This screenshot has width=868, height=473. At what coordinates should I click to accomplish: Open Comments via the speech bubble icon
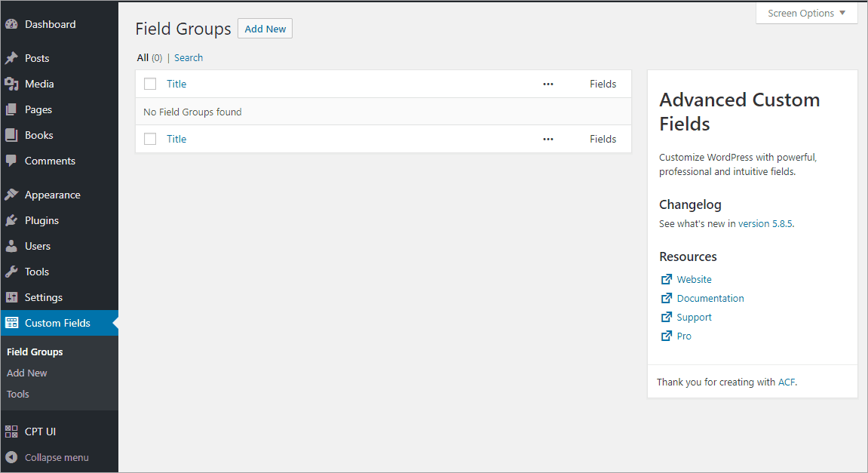click(x=13, y=161)
